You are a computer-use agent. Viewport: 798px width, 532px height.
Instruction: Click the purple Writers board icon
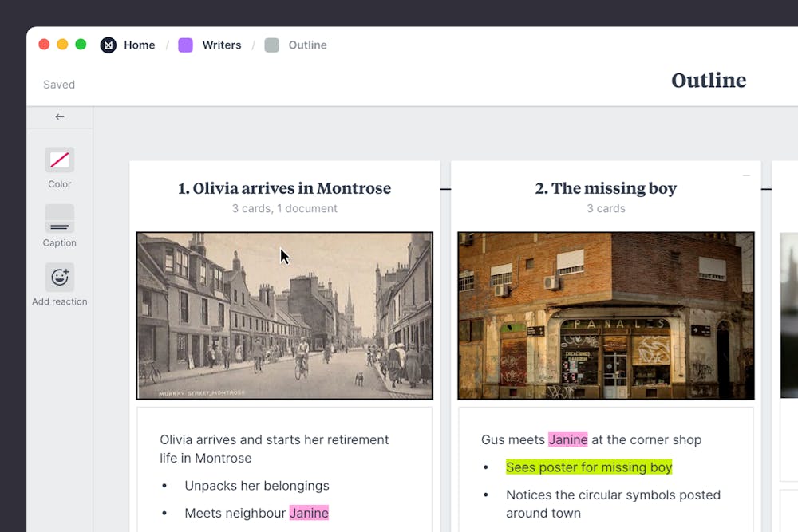(185, 45)
